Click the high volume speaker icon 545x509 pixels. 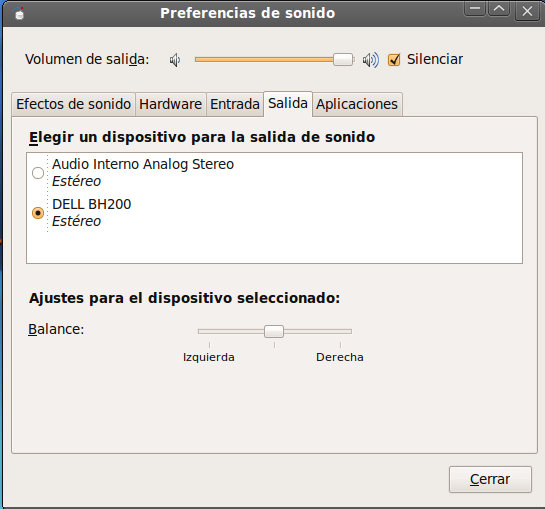pos(371,60)
